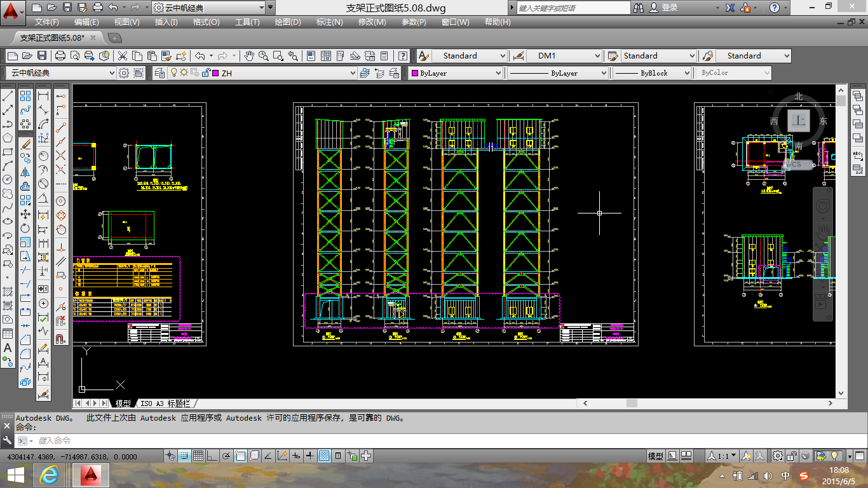The height and width of the screenshot is (488, 868).
Task: Choose the Rotate modify tool
Action: (25, 228)
